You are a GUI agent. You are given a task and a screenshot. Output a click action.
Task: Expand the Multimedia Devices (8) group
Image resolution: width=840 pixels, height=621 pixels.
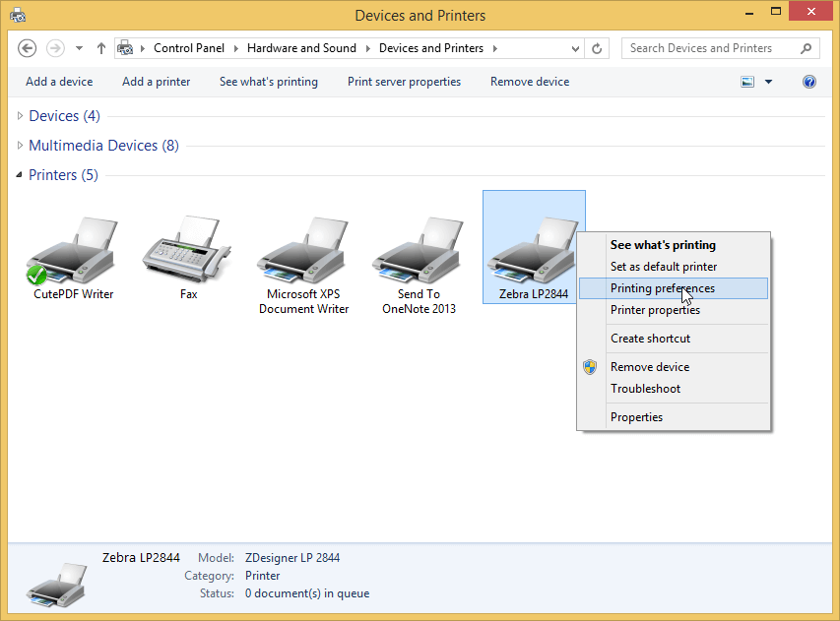pyautogui.click(x=20, y=145)
